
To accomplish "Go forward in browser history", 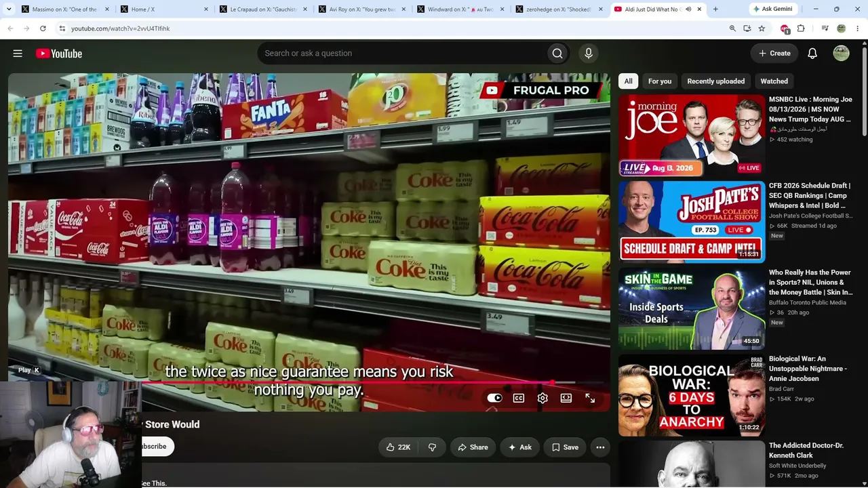I will pyautogui.click(x=26, y=28).
